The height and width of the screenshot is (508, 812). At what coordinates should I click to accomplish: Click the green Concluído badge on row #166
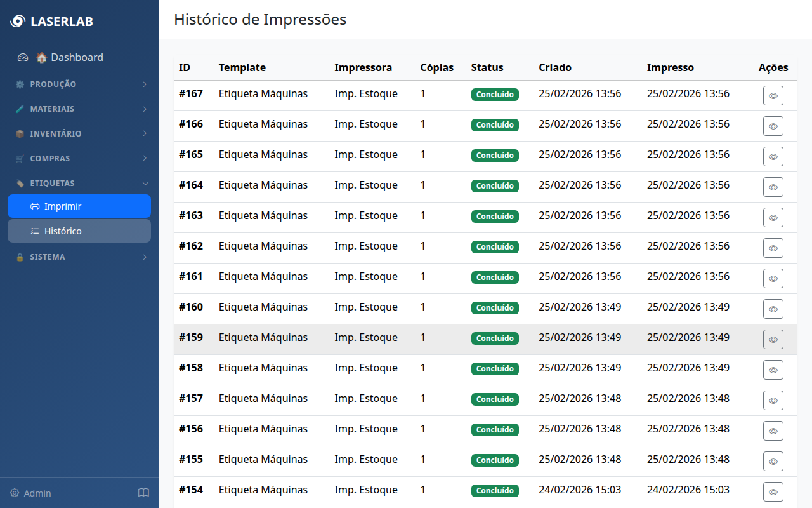(x=495, y=124)
